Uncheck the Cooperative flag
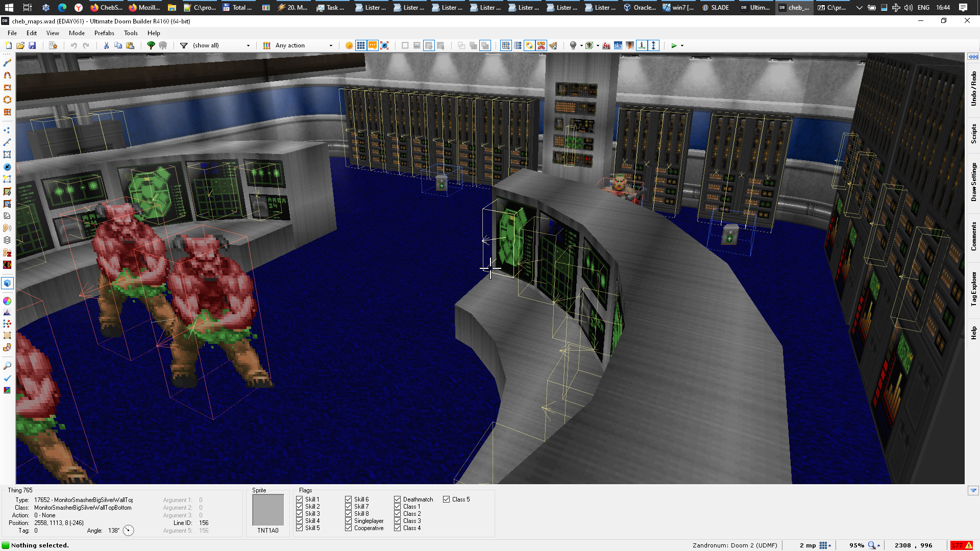The width and height of the screenshot is (980, 551). point(349,528)
